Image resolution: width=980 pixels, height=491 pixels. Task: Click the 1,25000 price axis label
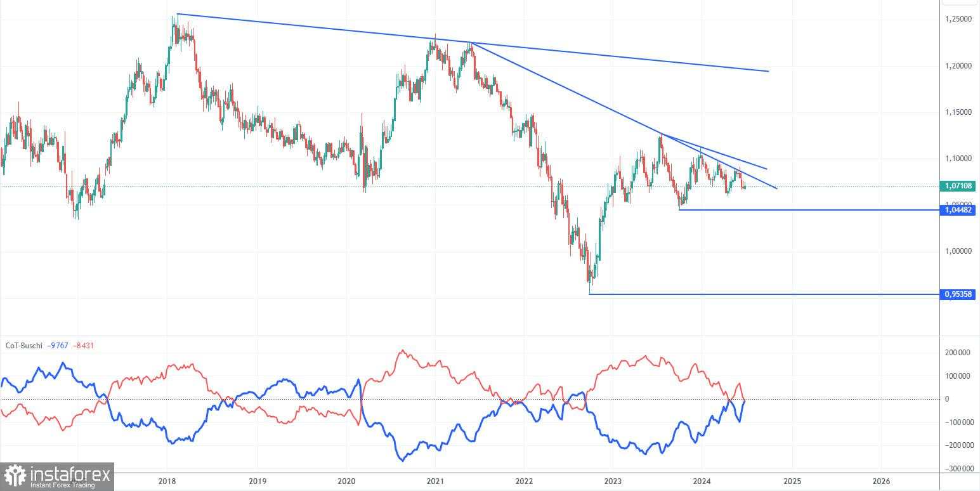[x=958, y=20]
